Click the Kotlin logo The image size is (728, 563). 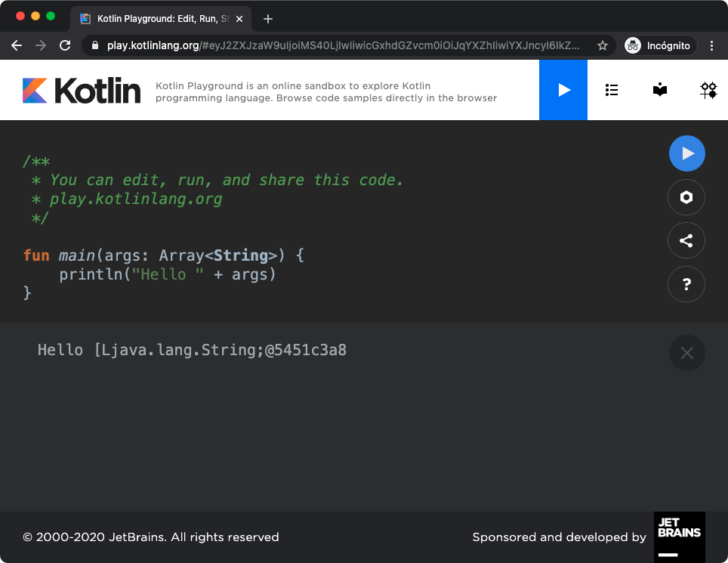(x=81, y=89)
